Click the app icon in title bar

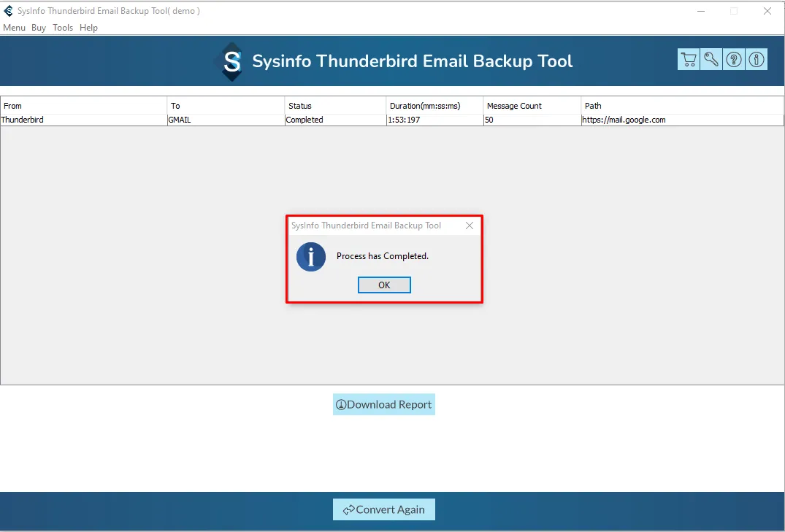pos(9,11)
